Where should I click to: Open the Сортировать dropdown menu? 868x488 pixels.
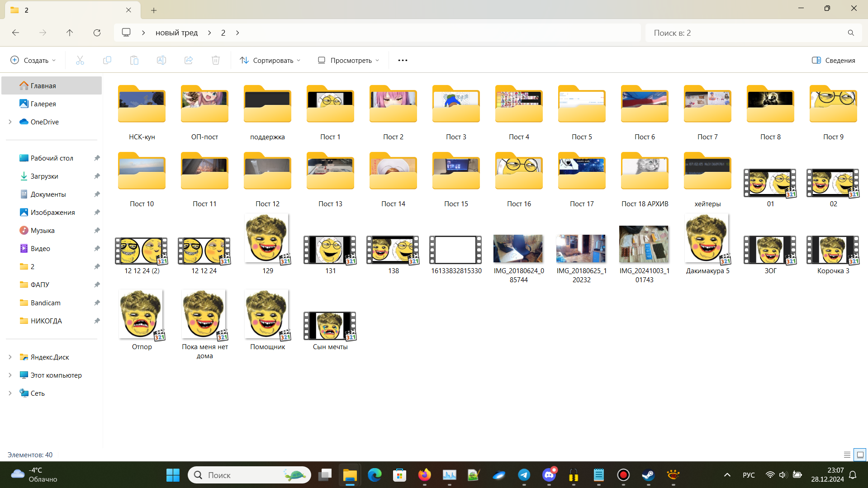pos(270,60)
